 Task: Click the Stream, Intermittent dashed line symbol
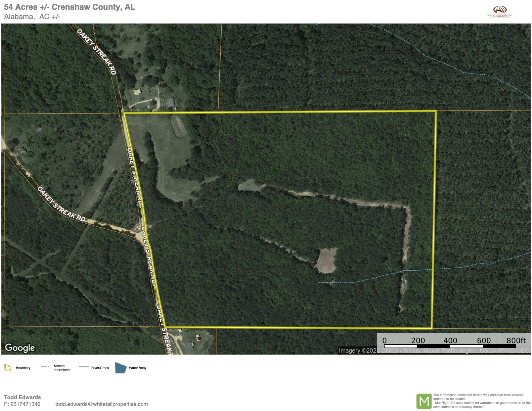coord(46,367)
